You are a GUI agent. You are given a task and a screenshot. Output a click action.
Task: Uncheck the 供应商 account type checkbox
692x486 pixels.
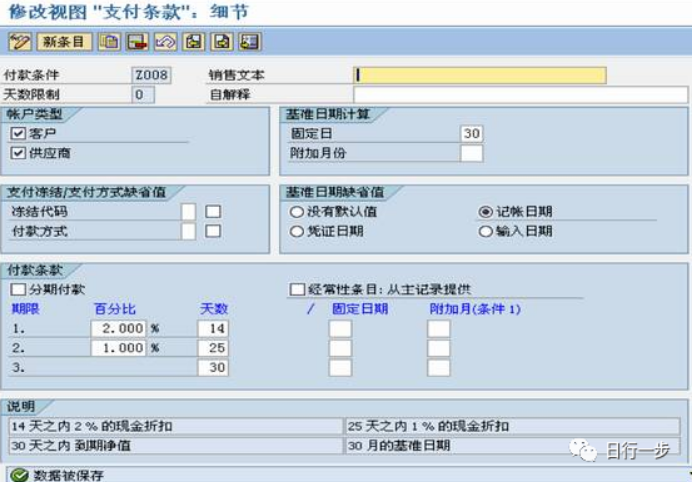18,153
